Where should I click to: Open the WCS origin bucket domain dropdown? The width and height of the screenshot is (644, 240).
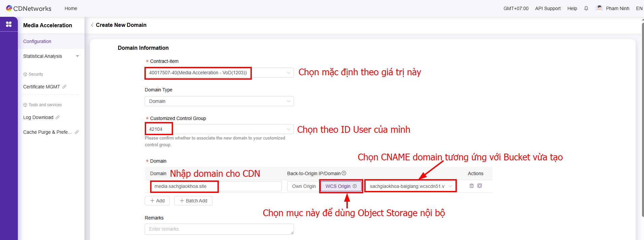pyautogui.click(x=410, y=186)
